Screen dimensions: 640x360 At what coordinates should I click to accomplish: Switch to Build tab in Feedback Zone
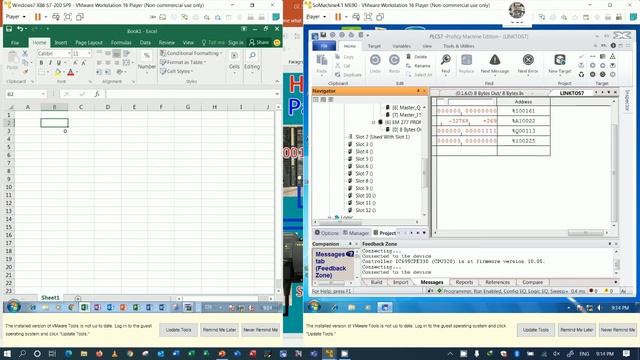pos(376,282)
